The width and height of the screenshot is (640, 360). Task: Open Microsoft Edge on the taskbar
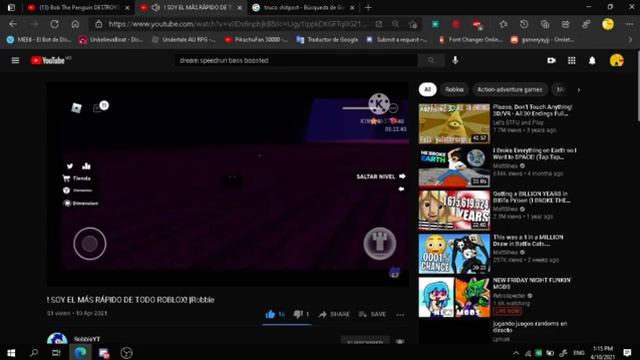(x=80, y=353)
